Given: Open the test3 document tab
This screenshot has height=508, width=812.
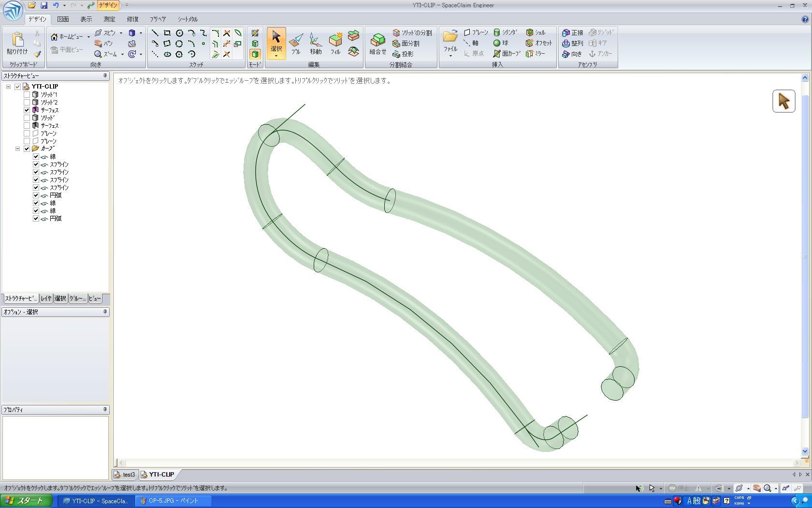Looking at the screenshot, I should (125, 475).
